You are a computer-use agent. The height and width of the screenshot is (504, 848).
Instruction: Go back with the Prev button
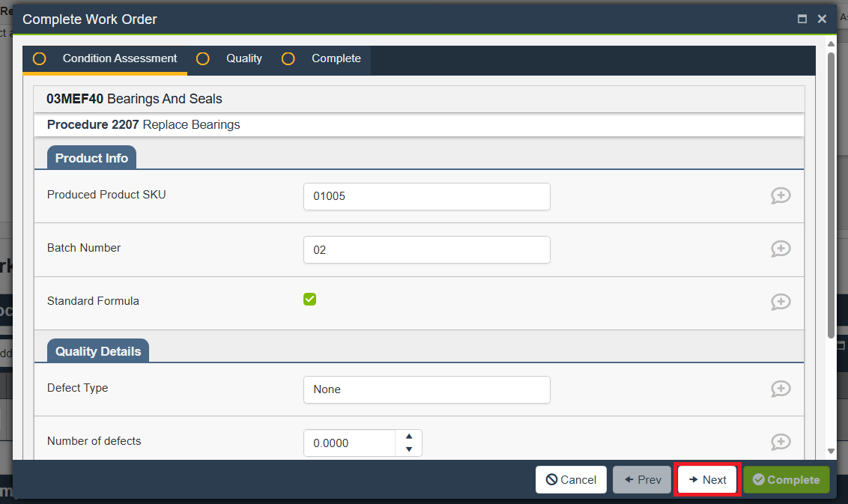click(x=642, y=480)
